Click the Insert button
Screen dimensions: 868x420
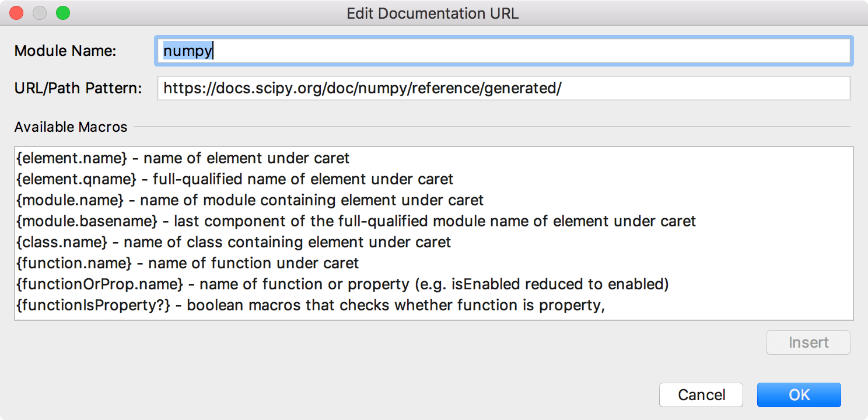(x=808, y=342)
